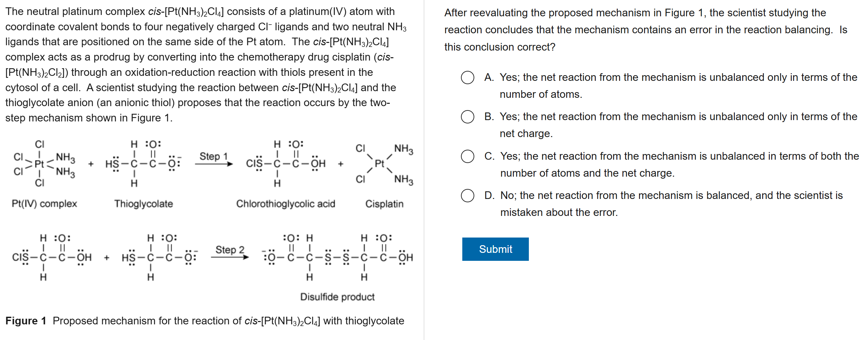Screen dimensions: 868x340
Task: Click answer text 'the scientist is mistaken about the error'
Action: [671, 204]
